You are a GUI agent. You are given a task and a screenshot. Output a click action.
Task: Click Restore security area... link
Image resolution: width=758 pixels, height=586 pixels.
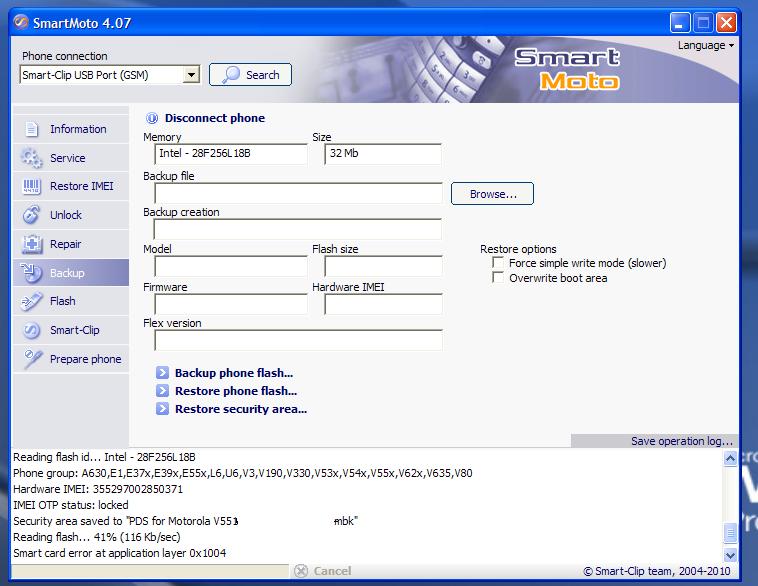[241, 409]
